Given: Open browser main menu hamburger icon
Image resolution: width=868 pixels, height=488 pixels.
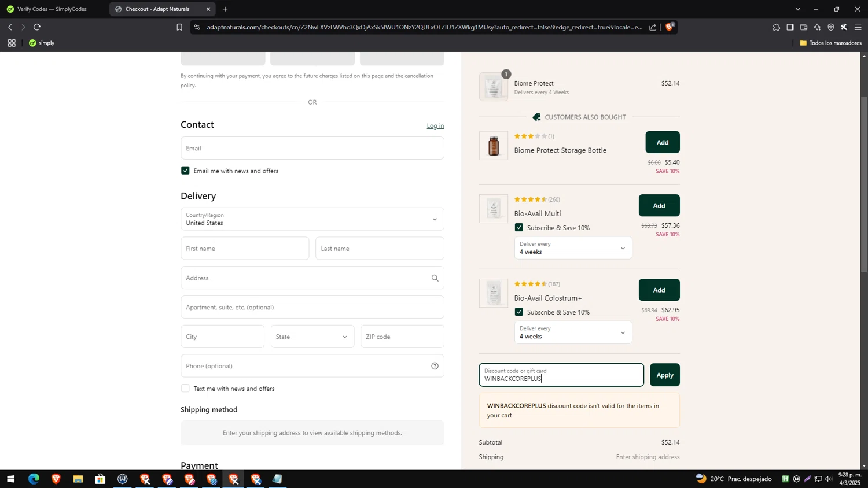Looking at the screenshot, I should point(858,27).
